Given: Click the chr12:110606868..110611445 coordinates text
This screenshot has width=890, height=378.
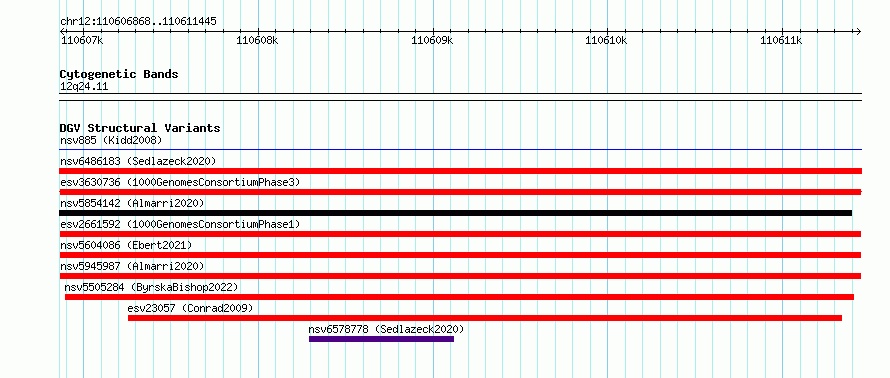Looking at the screenshot, I should click(x=138, y=22).
